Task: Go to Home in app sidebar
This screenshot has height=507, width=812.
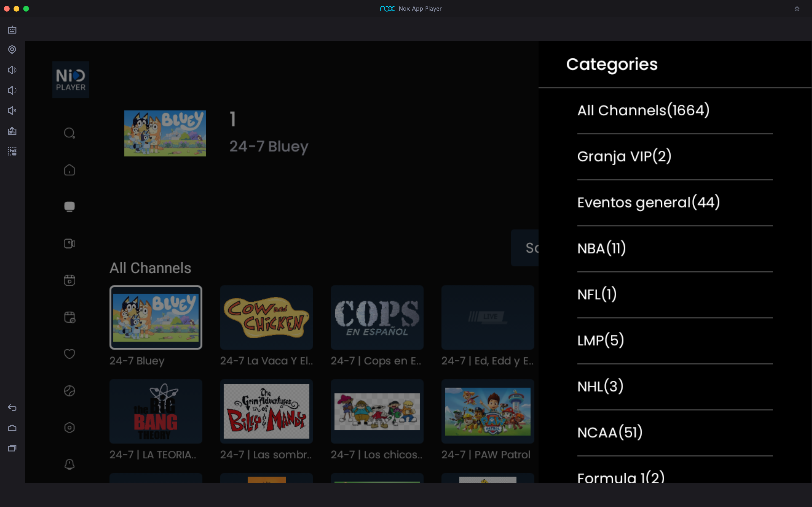Action: tap(69, 170)
